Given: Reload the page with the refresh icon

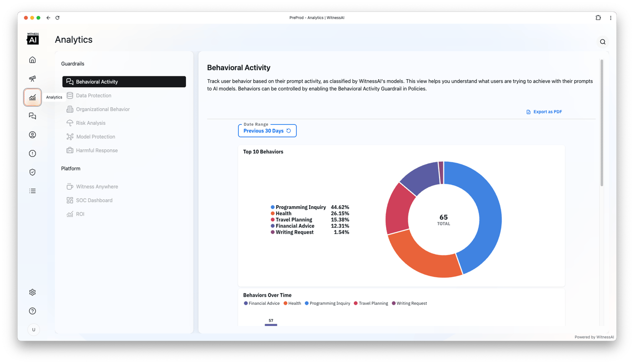Looking at the screenshot, I should click(x=57, y=18).
